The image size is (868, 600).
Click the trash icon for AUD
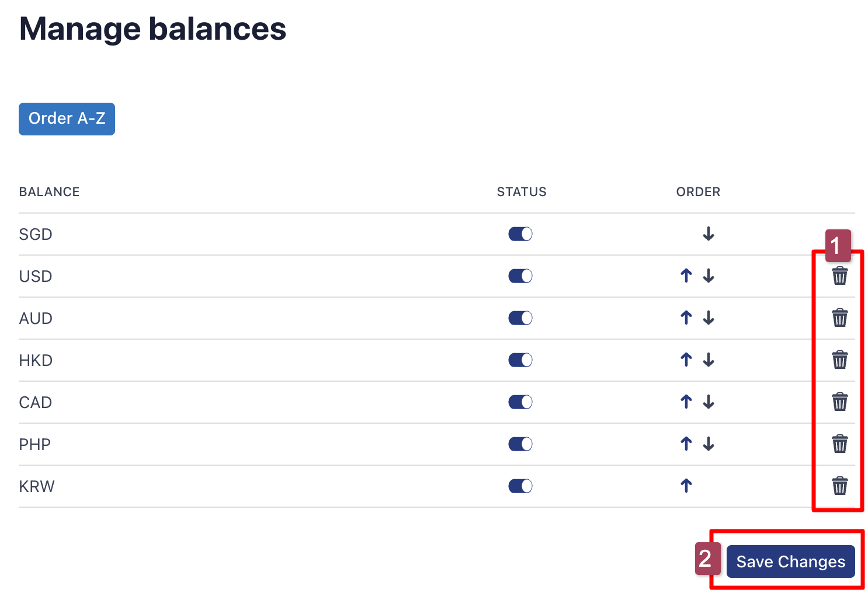pyautogui.click(x=839, y=318)
